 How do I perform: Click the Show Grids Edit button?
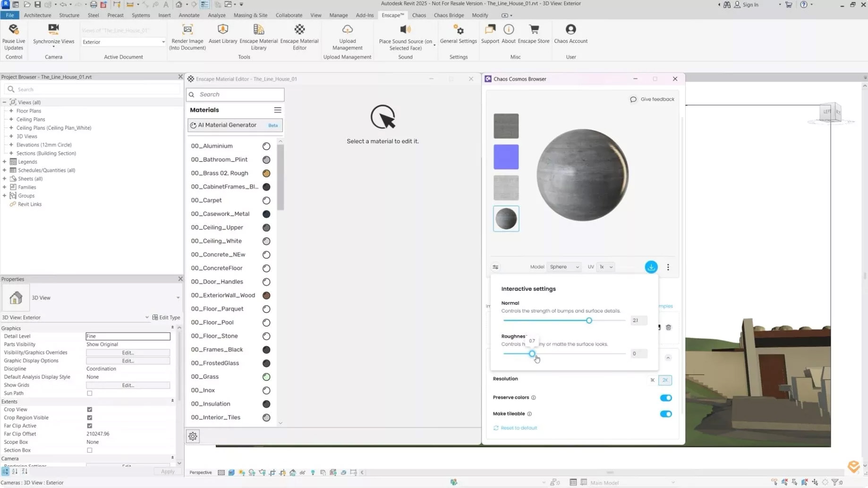coord(128,386)
